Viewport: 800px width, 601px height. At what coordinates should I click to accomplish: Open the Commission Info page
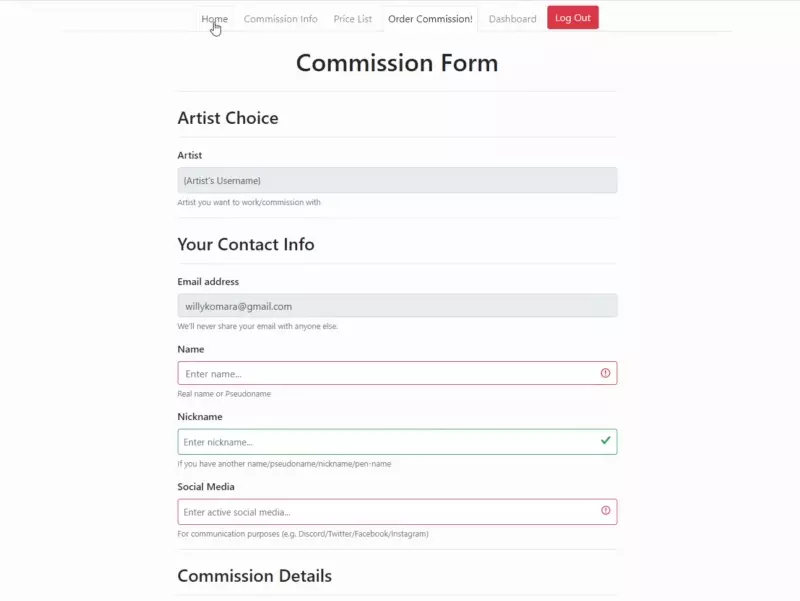click(280, 18)
